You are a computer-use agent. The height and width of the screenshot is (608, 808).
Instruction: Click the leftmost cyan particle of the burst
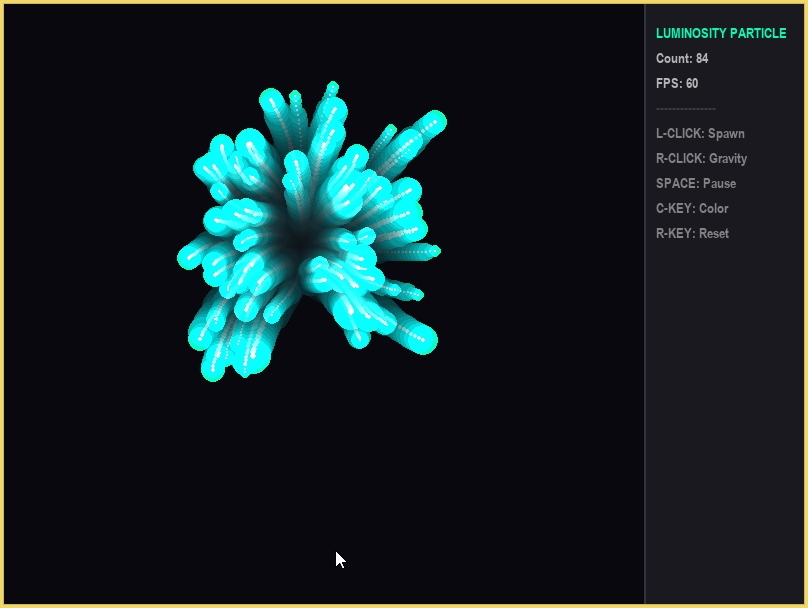188,257
